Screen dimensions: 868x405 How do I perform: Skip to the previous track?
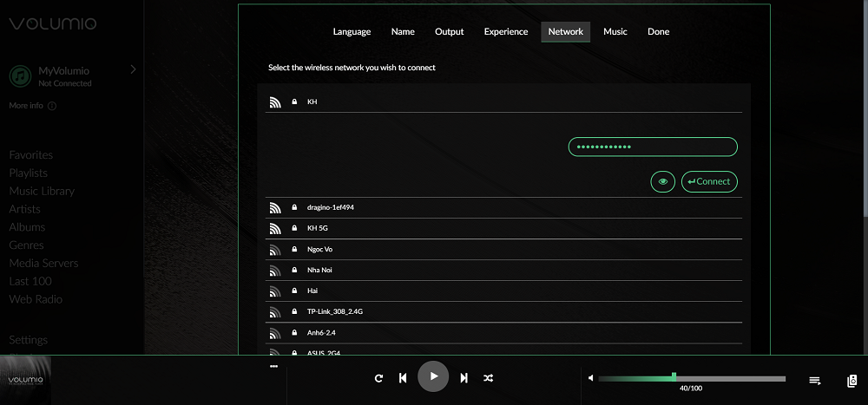[x=403, y=378]
